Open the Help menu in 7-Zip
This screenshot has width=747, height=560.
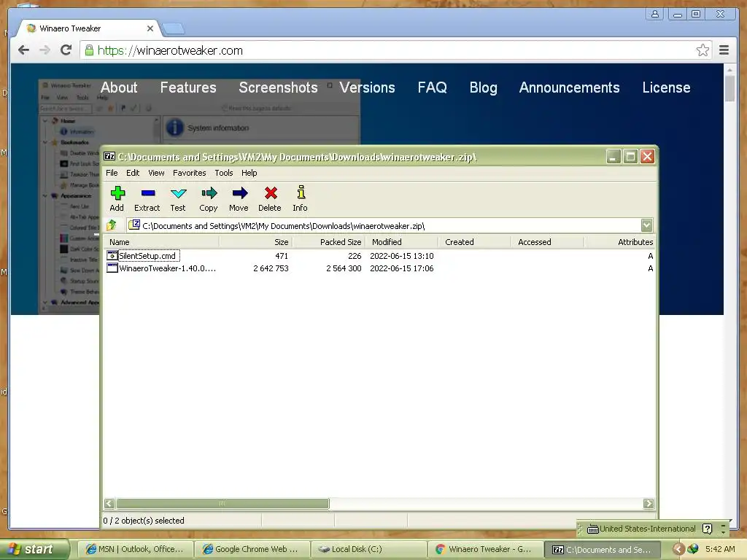pos(249,173)
